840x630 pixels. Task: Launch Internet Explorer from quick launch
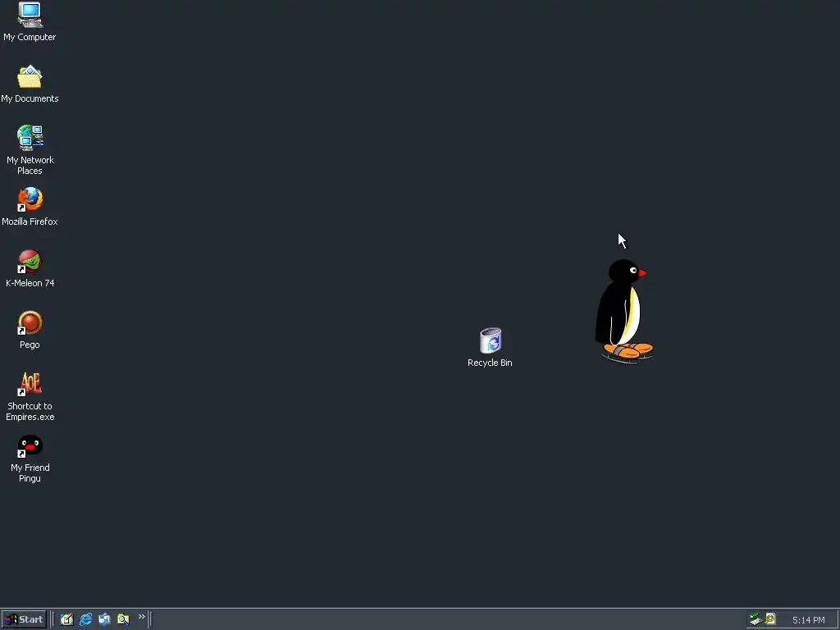pyautogui.click(x=85, y=619)
